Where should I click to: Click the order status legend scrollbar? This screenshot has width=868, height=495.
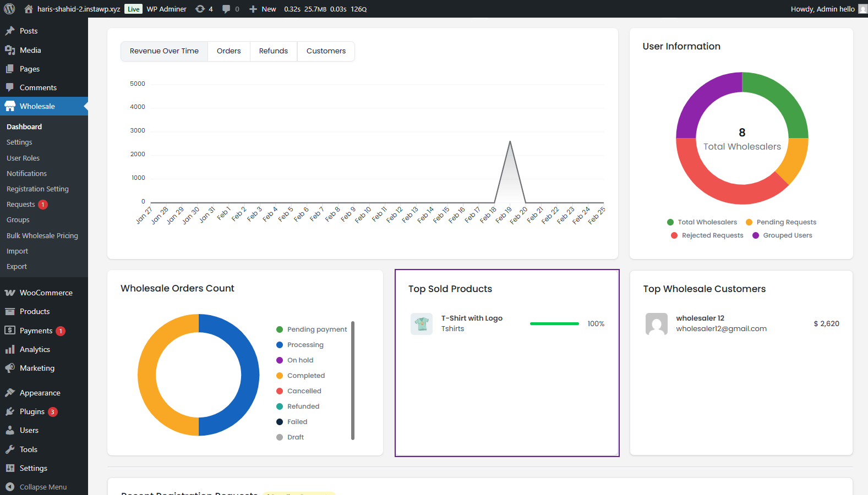353,381
